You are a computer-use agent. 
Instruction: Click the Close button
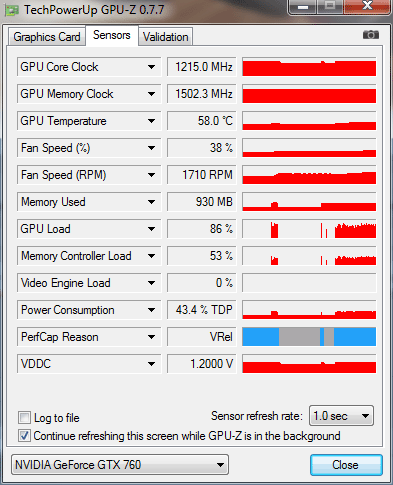point(346,465)
